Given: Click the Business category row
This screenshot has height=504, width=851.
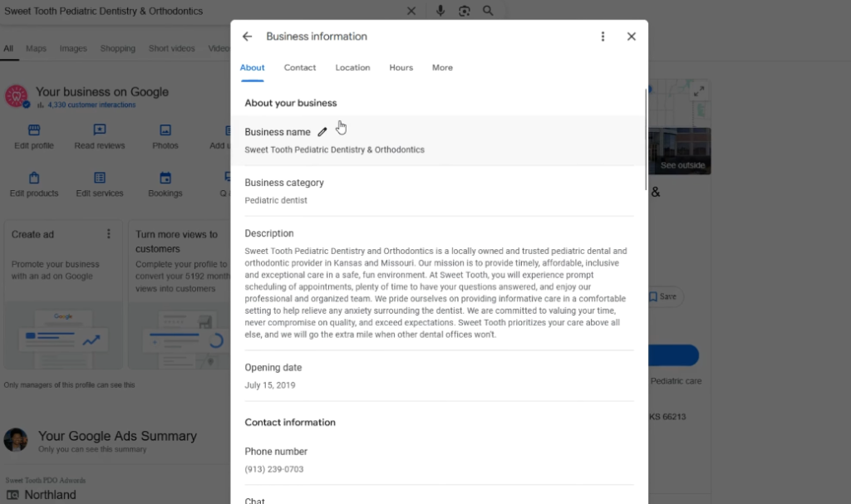Looking at the screenshot, I should tap(439, 191).
